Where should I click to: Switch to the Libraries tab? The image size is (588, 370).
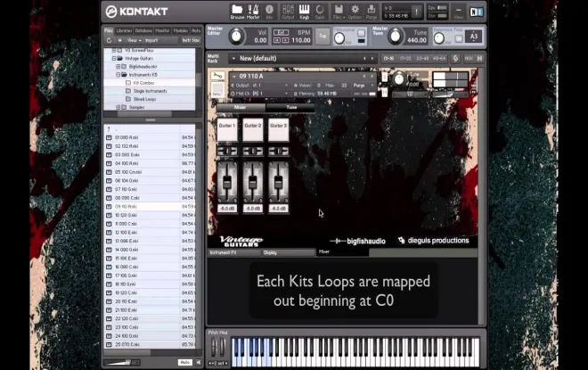coord(124,31)
